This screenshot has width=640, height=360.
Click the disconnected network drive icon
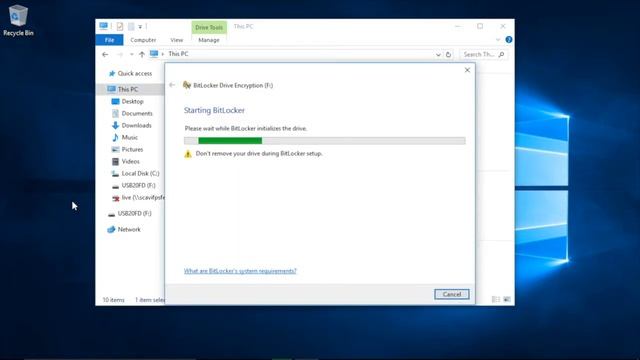(116, 198)
